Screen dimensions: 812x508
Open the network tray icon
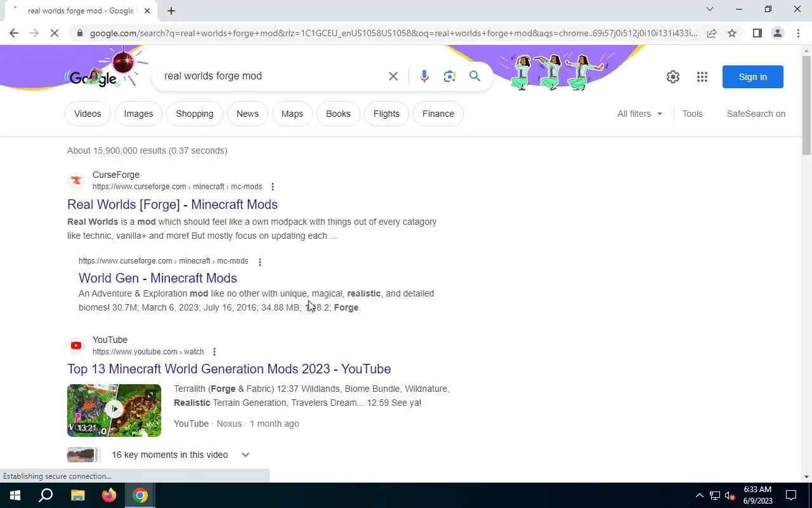click(x=715, y=495)
